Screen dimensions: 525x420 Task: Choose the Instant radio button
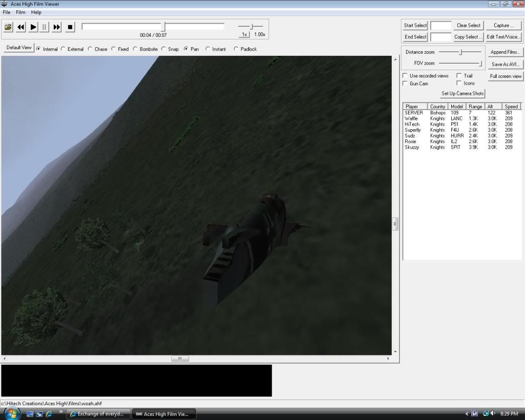(x=208, y=49)
